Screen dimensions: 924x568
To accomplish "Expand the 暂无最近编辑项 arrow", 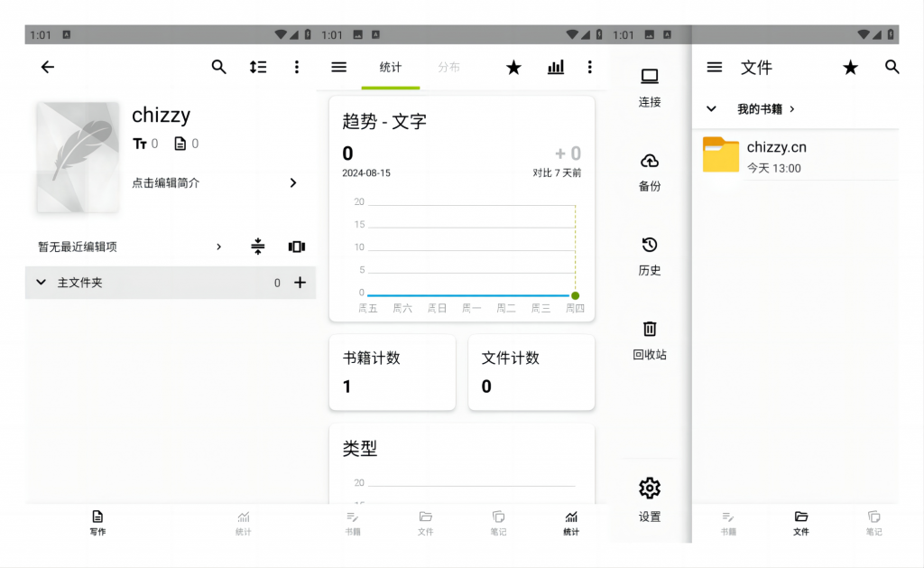I will tap(218, 247).
